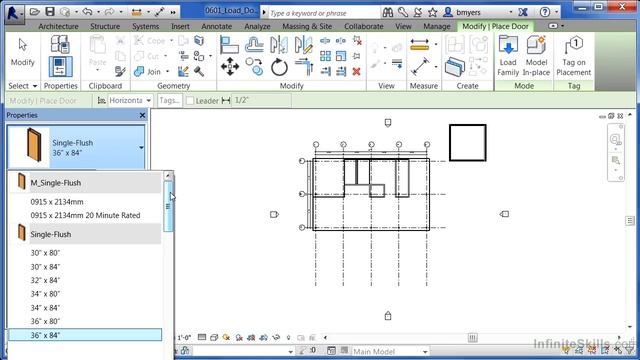The height and width of the screenshot is (360, 640).
Task: Open the Horizontal tag orientation dropdown
Action: [x=130, y=100]
